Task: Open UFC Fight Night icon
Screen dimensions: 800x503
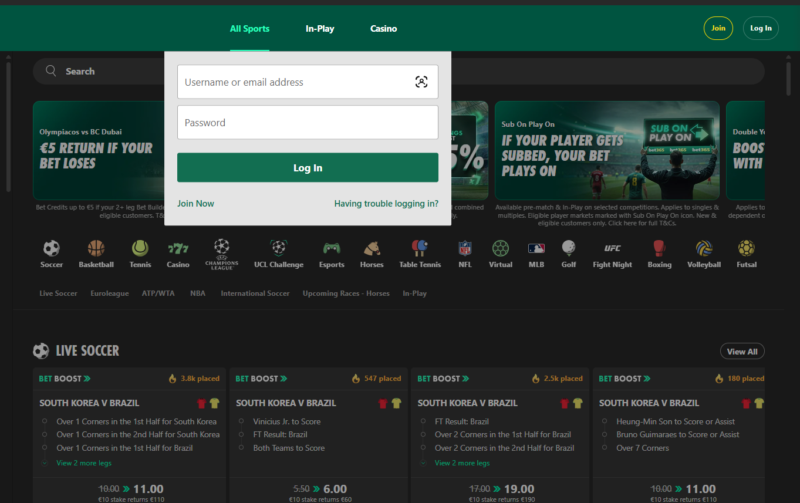Action: coord(612,248)
